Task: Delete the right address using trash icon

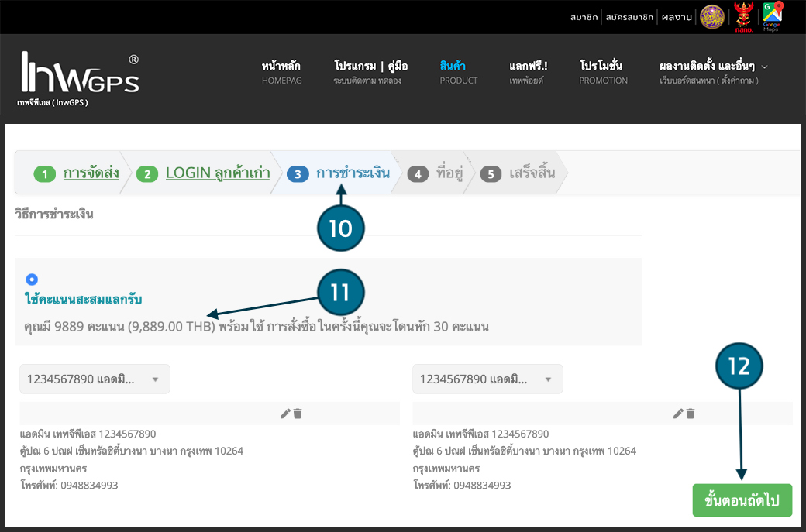Action: [691, 414]
